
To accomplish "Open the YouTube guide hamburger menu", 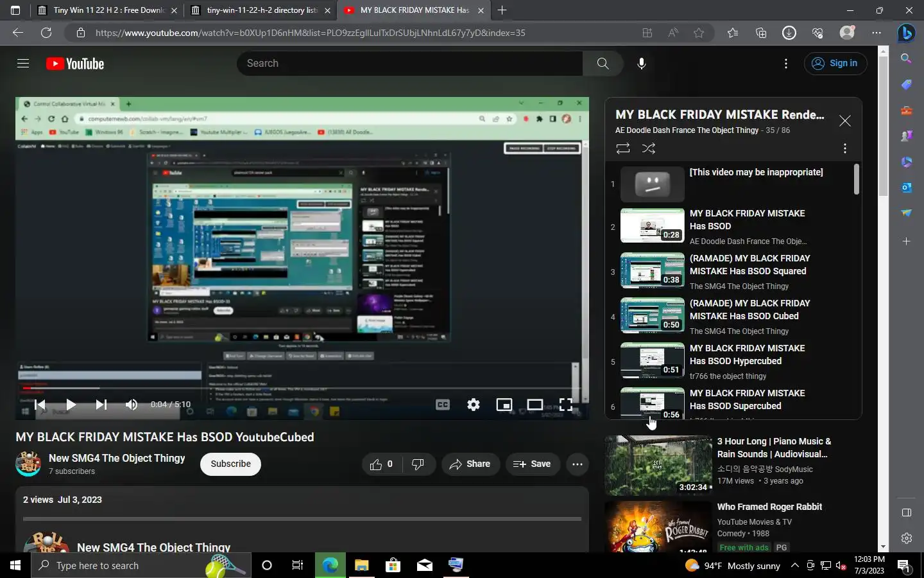I will 23,64.
